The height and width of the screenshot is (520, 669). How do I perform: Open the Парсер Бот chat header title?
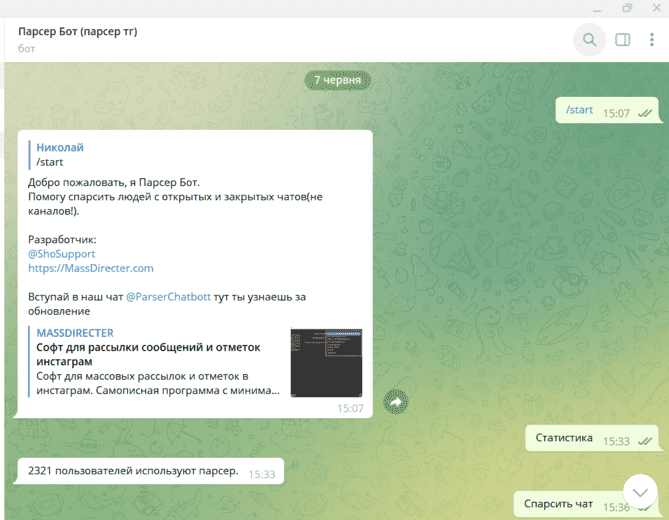pos(78,32)
